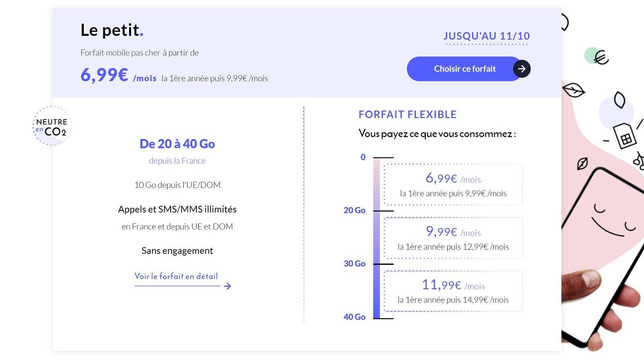Open the JUSQU'AU 11/10 promotion link
644x362 pixels.
487,36
